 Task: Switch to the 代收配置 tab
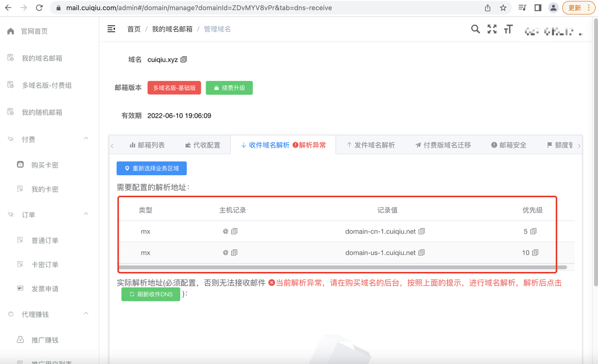202,145
